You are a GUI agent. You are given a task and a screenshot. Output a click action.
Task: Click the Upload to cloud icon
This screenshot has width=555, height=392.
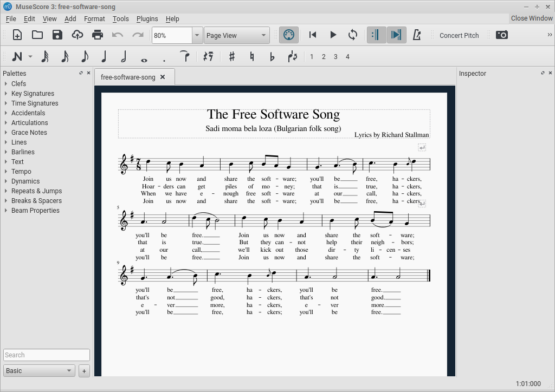point(78,35)
